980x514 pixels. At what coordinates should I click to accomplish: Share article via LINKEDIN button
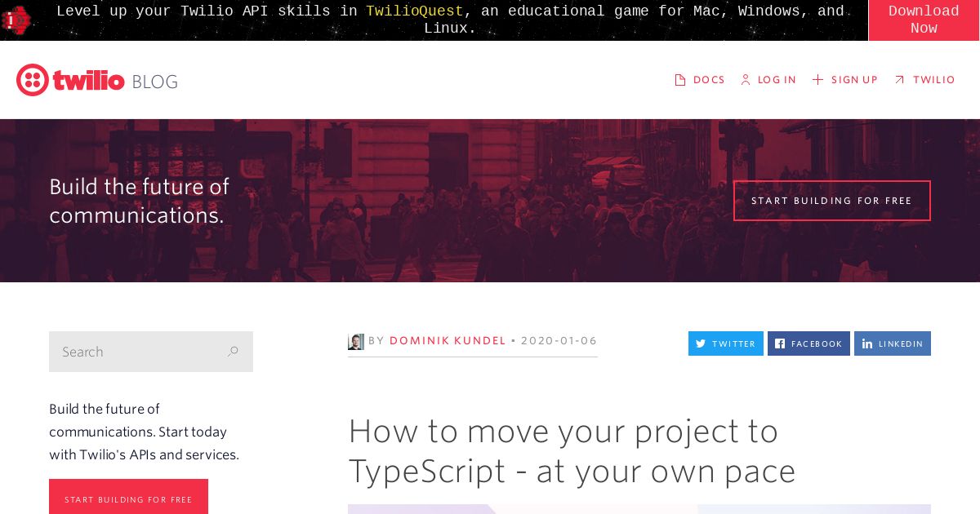[893, 343]
